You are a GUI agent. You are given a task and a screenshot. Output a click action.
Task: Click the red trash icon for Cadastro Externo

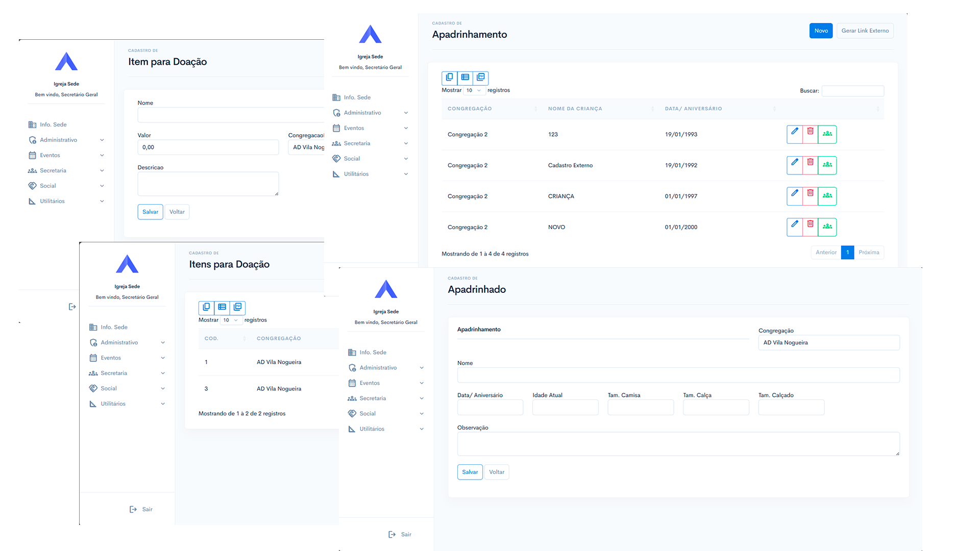(810, 162)
